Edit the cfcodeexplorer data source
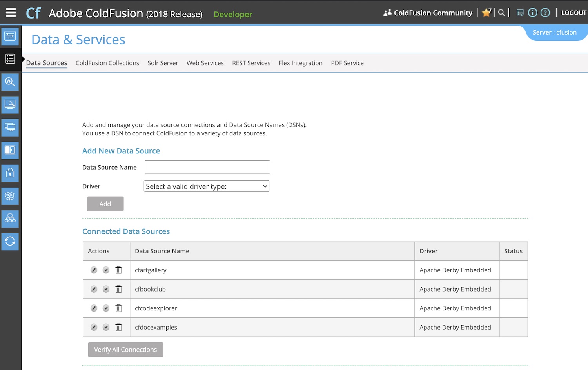 (x=94, y=308)
